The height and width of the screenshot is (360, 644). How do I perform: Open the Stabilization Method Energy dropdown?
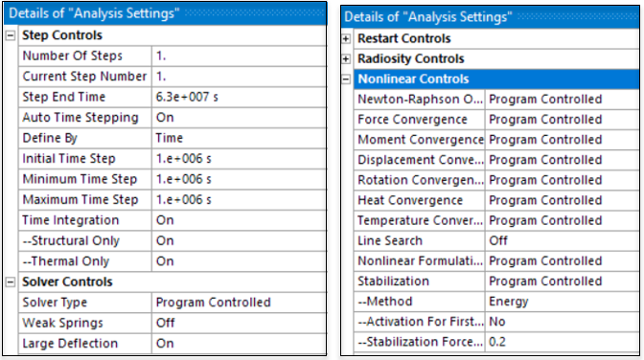click(562, 302)
